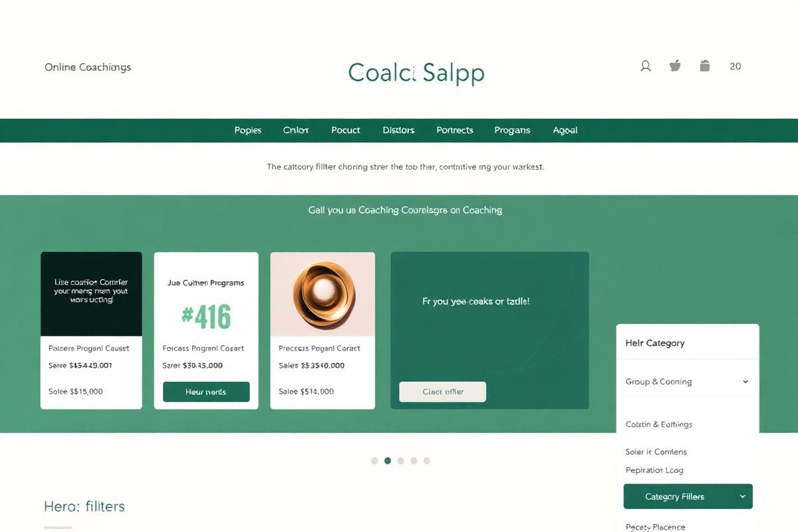This screenshot has width=798, height=532.
Task: Click the Clact offier button
Action: pyautogui.click(x=443, y=392)
